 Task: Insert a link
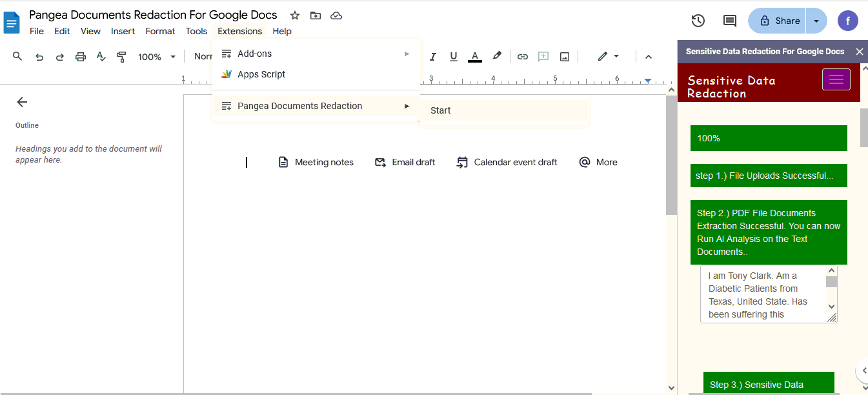coord(523,57)
